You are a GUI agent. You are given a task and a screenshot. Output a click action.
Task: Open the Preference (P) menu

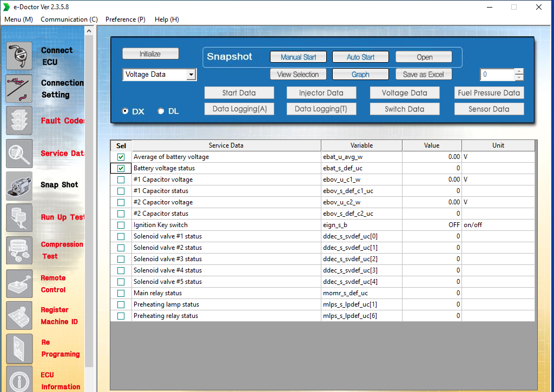(126, 19)
